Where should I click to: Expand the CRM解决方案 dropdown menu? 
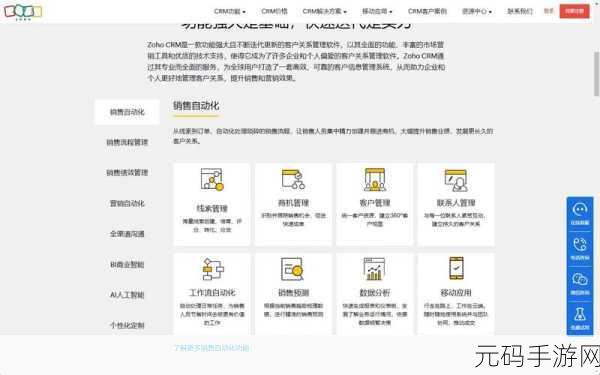pos(324,11)
